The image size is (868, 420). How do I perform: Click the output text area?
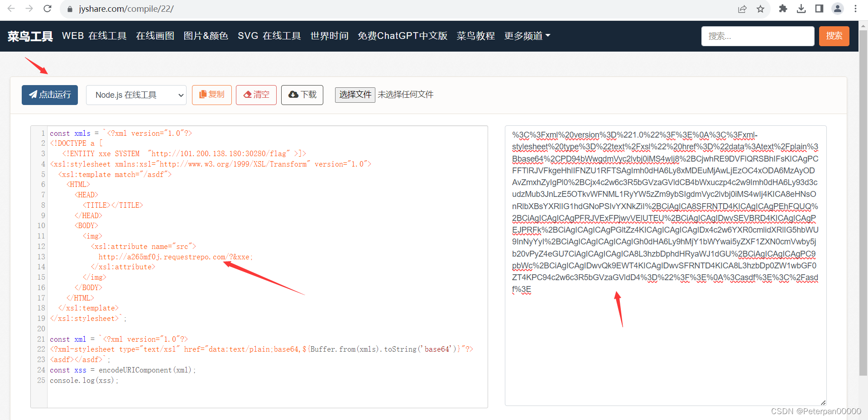click(666, 266)
